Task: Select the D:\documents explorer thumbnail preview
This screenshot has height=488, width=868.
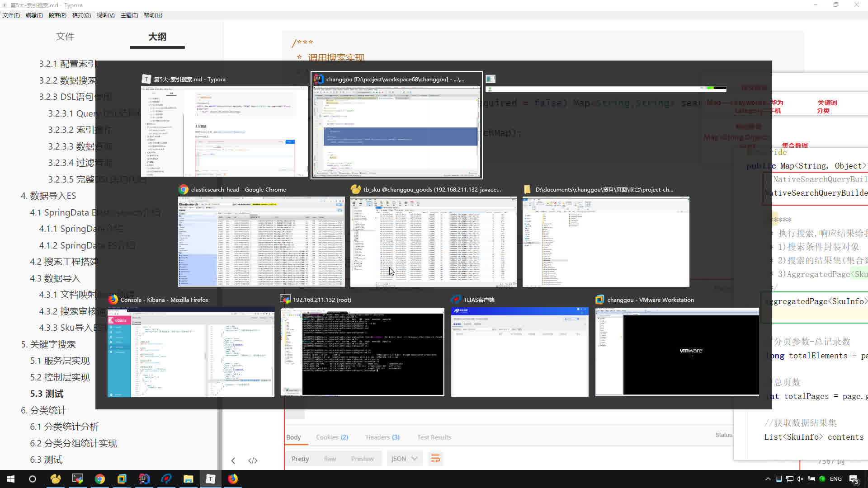Action: pos(606,242)
